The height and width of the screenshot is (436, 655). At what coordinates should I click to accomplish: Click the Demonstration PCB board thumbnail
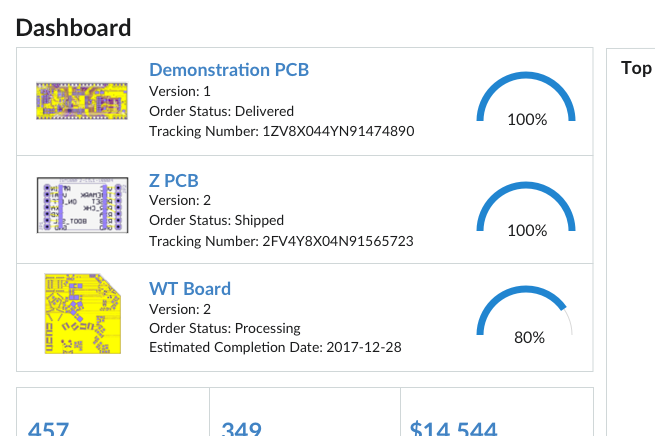coord(82,101)
